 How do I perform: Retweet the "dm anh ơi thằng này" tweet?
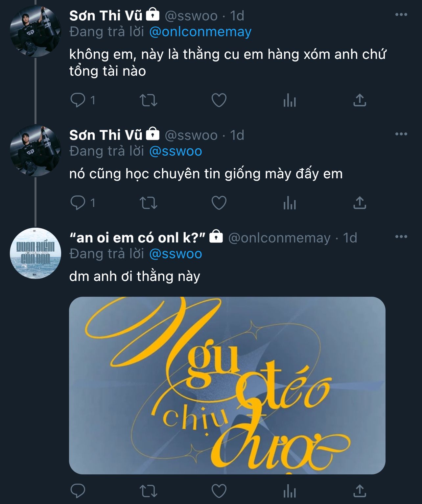pos(148,491)
